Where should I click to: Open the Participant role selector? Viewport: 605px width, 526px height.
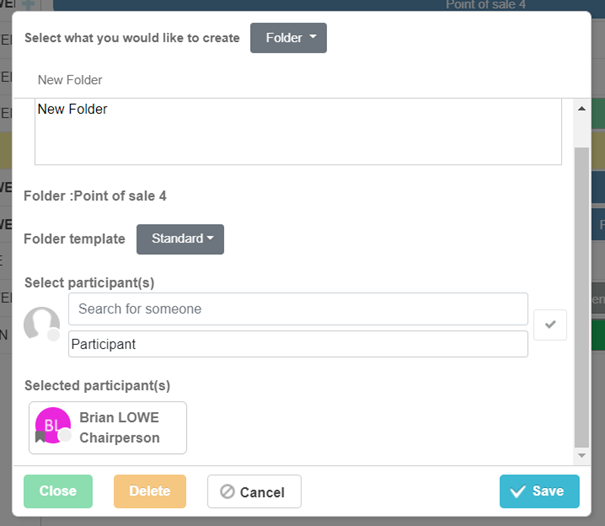[x=298, y=344]
